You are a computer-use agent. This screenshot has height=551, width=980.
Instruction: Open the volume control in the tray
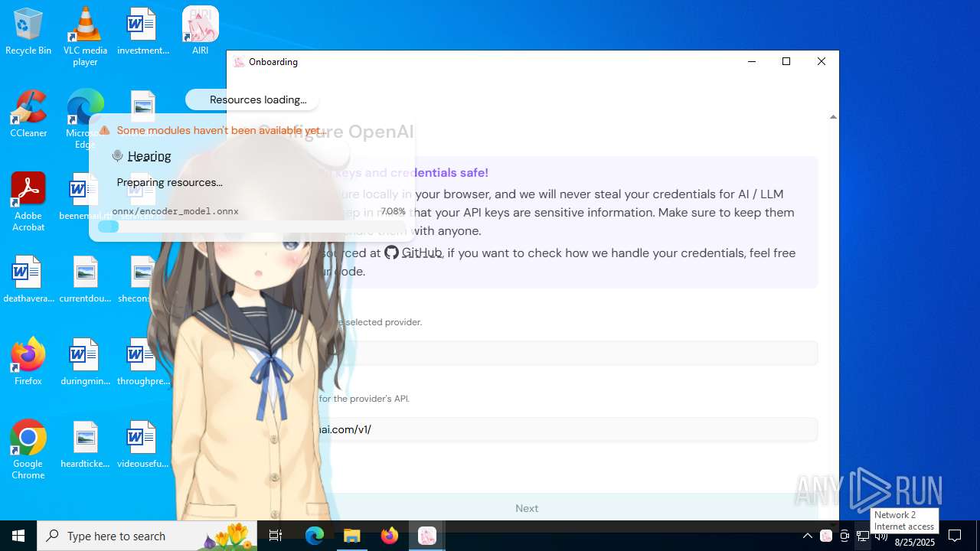(x=881, y=536)
